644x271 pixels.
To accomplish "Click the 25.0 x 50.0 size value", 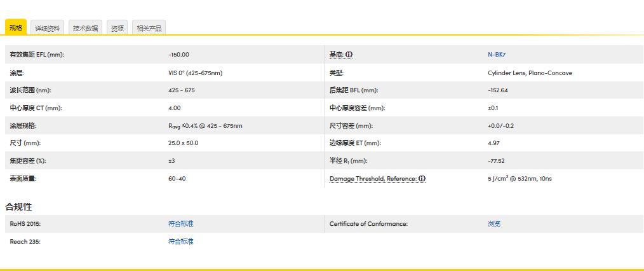I will tap(183, 143).
